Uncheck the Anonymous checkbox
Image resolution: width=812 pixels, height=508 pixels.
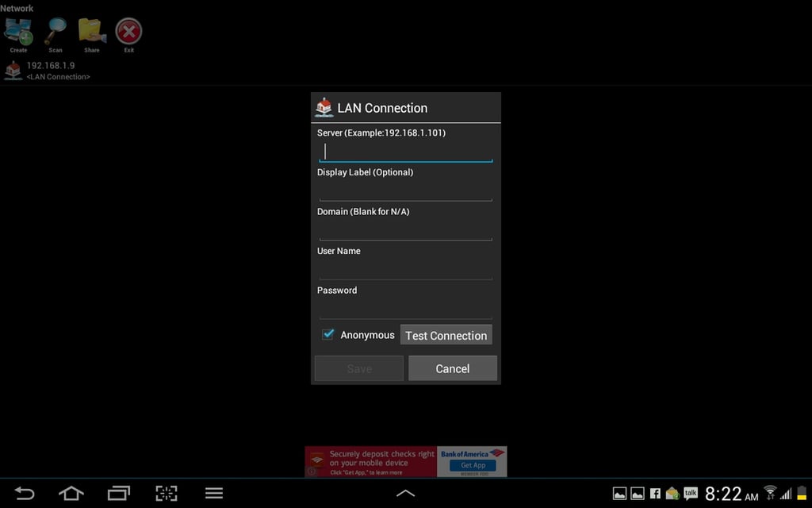[327, 334]
